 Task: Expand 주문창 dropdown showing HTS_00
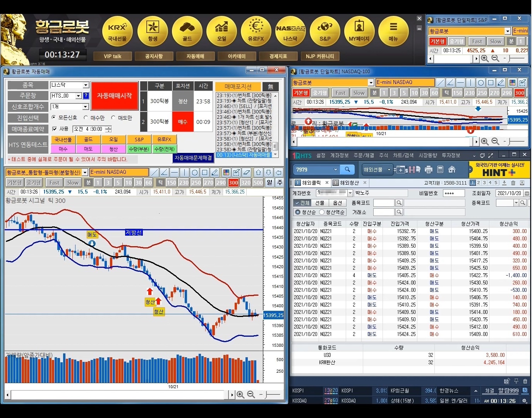(79, 96)
